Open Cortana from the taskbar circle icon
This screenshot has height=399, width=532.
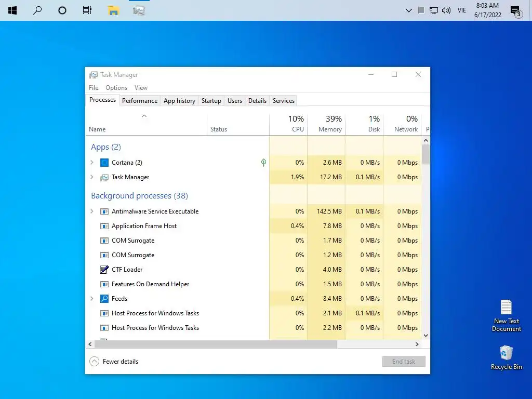[x=62, y=10]
